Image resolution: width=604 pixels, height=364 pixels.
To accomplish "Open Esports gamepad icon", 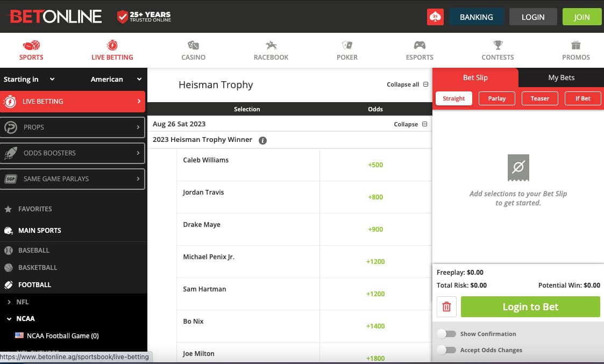I will (420, 46).
